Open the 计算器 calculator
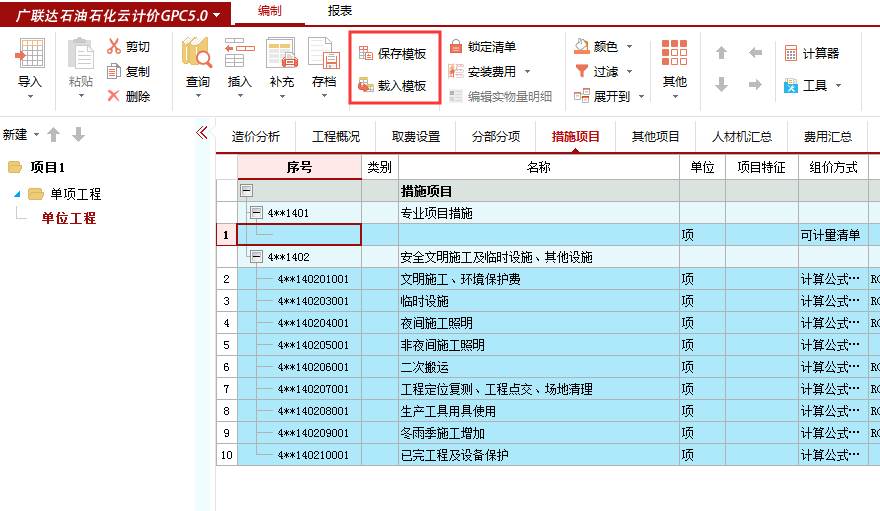 (812, 53)
